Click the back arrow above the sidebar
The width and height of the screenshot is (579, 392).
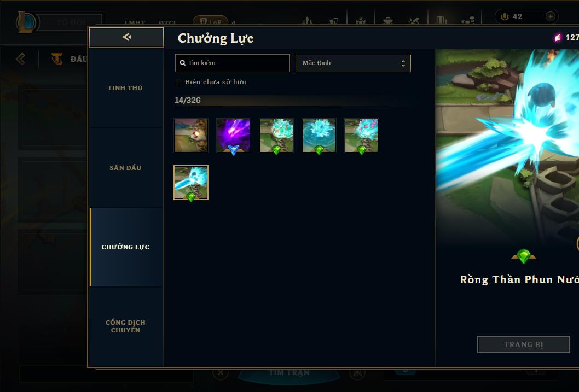pyautogui.click(x=126, y=37)
